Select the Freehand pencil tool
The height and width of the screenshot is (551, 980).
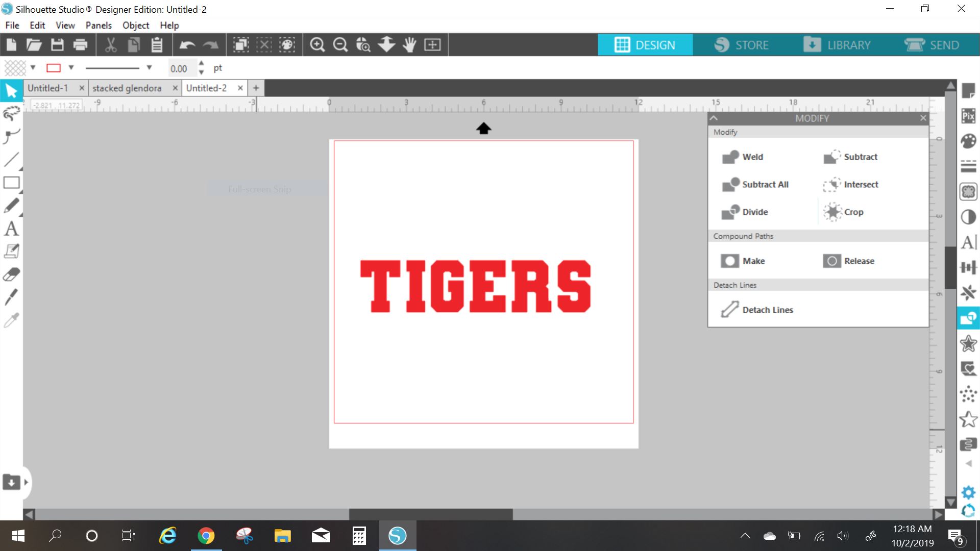pos(11,206)
